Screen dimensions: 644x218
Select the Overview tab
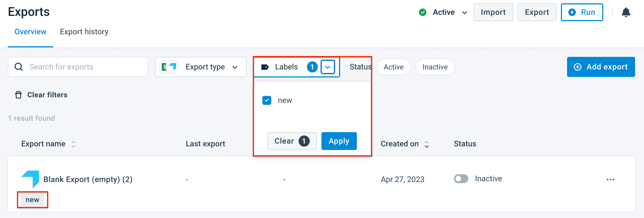pos(30,32)
